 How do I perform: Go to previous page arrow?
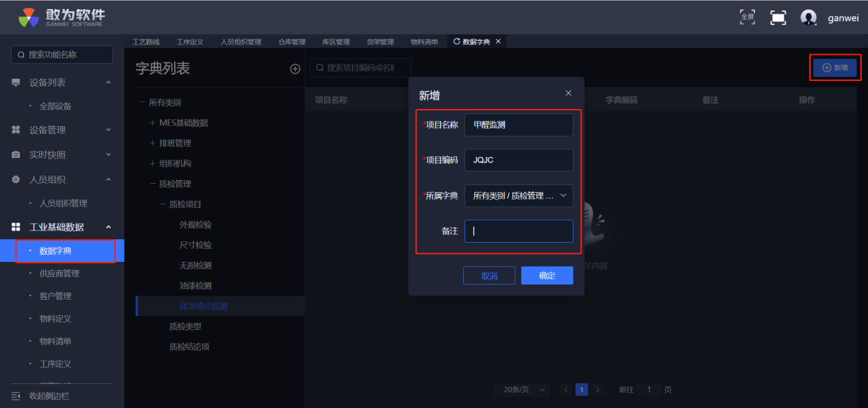[x=566, y=389]
